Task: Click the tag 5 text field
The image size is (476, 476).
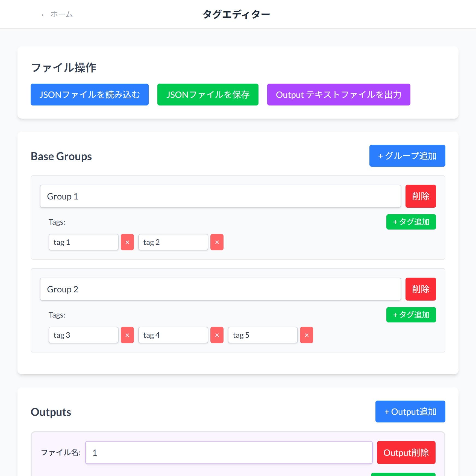Action: 263,335
